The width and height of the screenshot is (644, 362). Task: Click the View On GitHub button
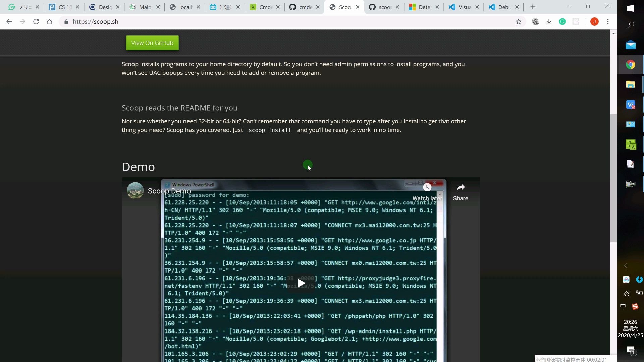(152, 43)
